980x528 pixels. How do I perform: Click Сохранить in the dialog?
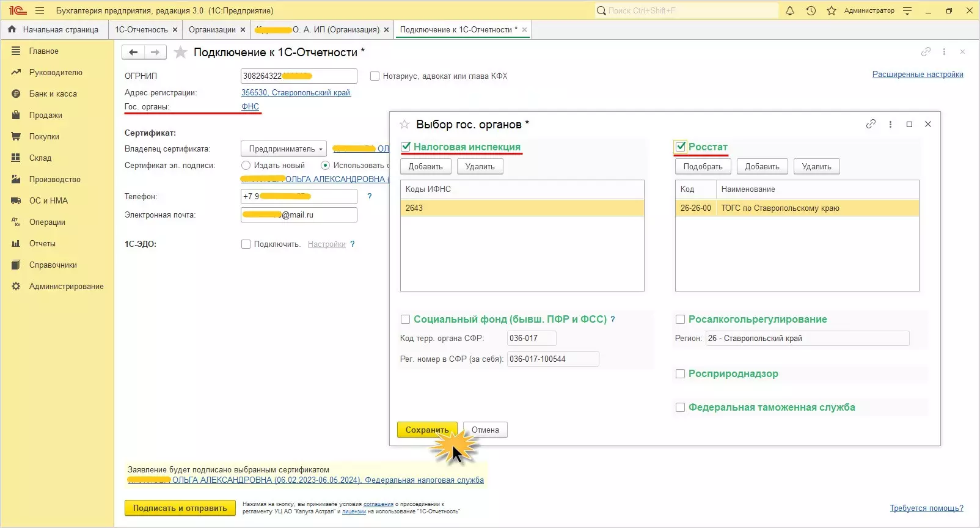point(427,430)
